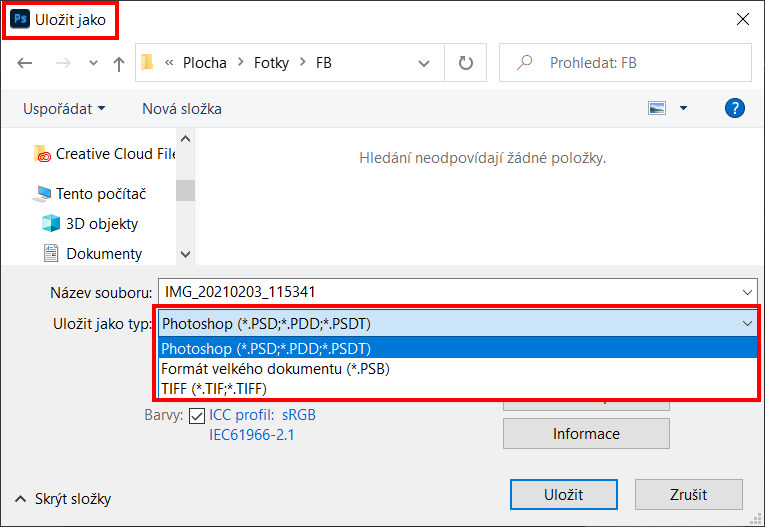Click the Název souboru filename field
765x527 pixels.
pos(458,292)
